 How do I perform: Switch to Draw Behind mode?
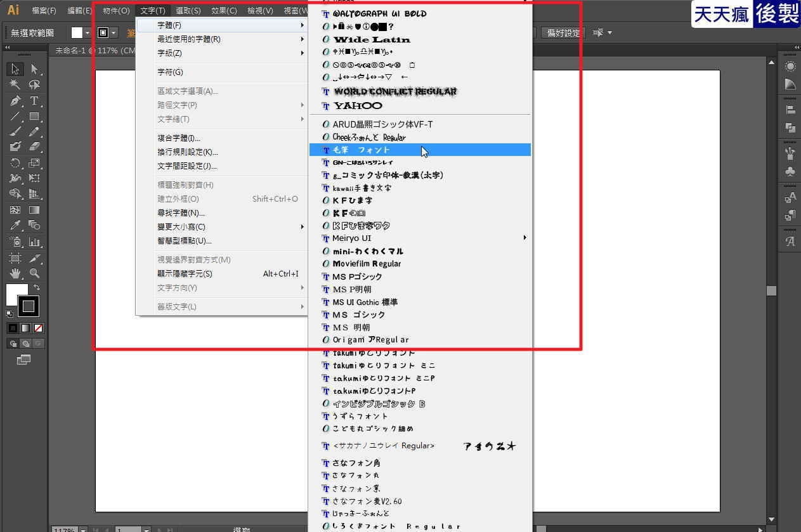click(25, 343)
